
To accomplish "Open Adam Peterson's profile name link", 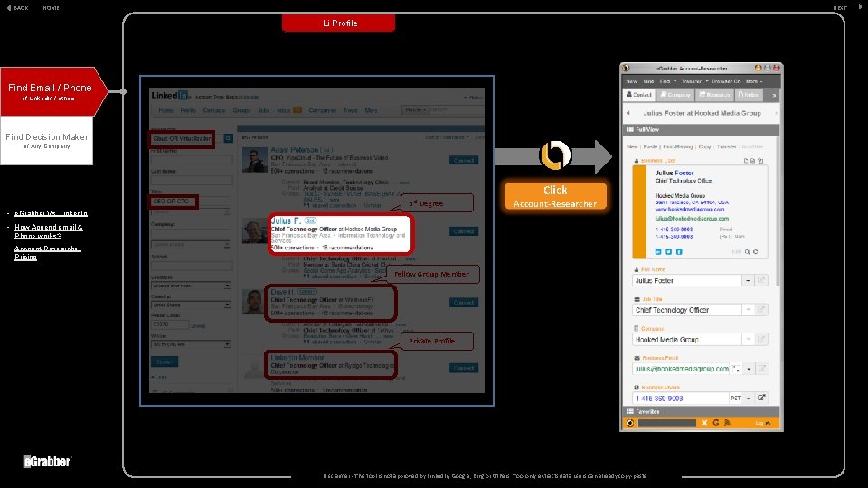I will (295, 150).
